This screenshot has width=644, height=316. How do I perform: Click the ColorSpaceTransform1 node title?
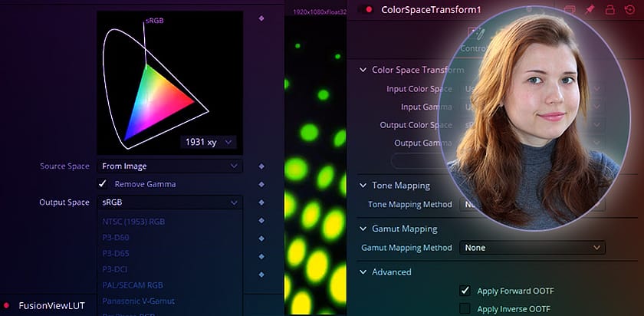click(431, 9)
